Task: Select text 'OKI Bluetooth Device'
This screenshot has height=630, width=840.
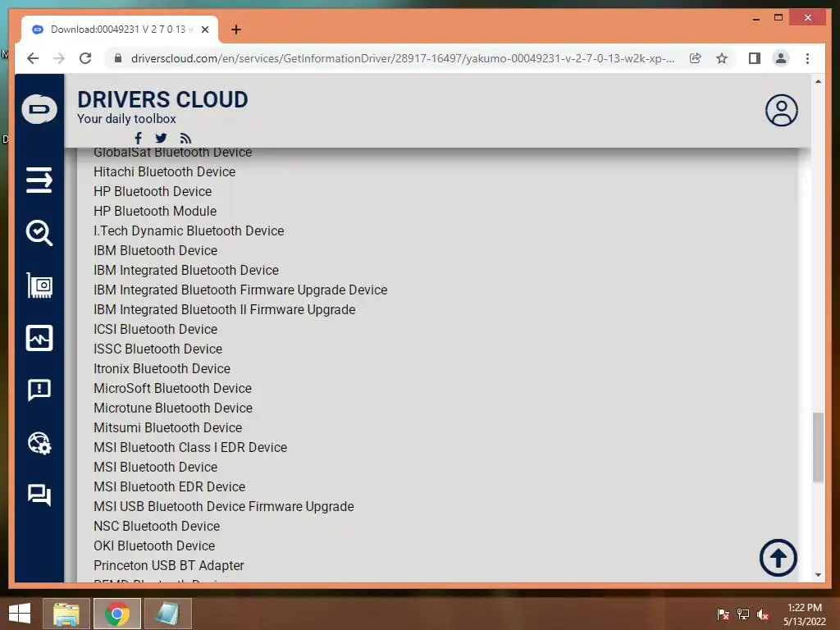Action: click(154, 546)
